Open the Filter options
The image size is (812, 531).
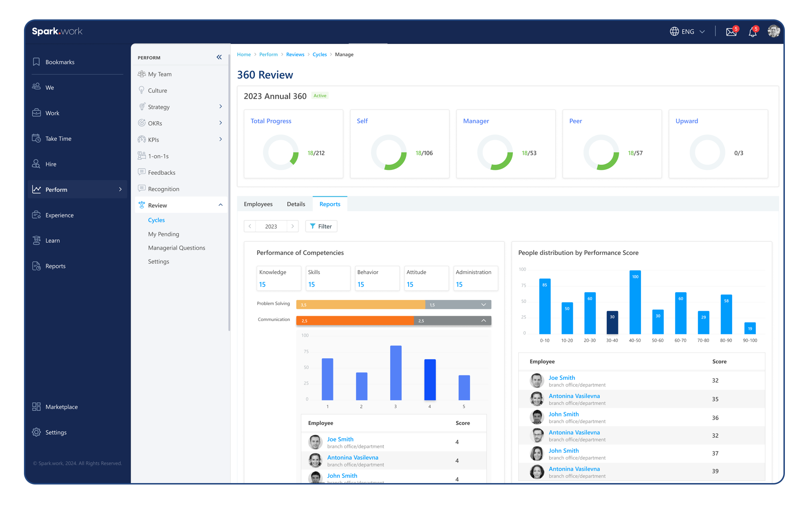coord(321,226)
